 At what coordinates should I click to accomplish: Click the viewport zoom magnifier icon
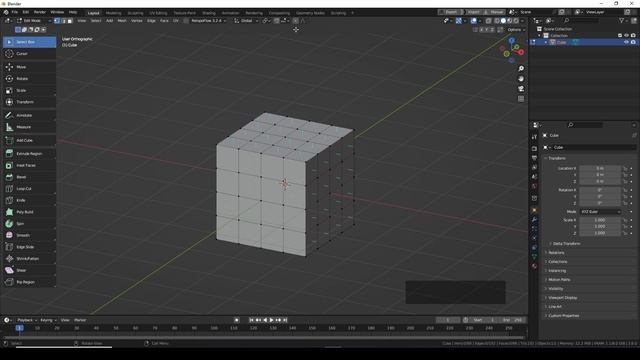pos(521,69)
